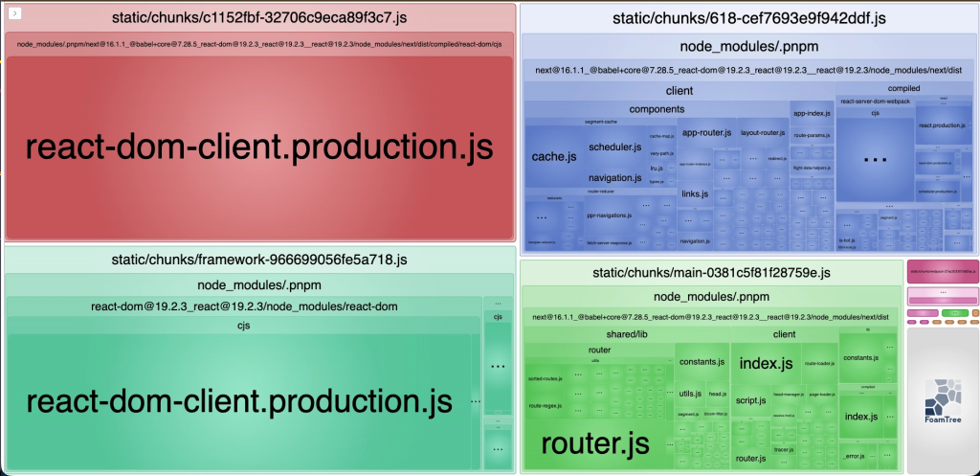The height and width of the screenshot is (476, 980).
Task: Click node_modules/.pnpm in the framework chunk
Action: click(x=259, y=285)
